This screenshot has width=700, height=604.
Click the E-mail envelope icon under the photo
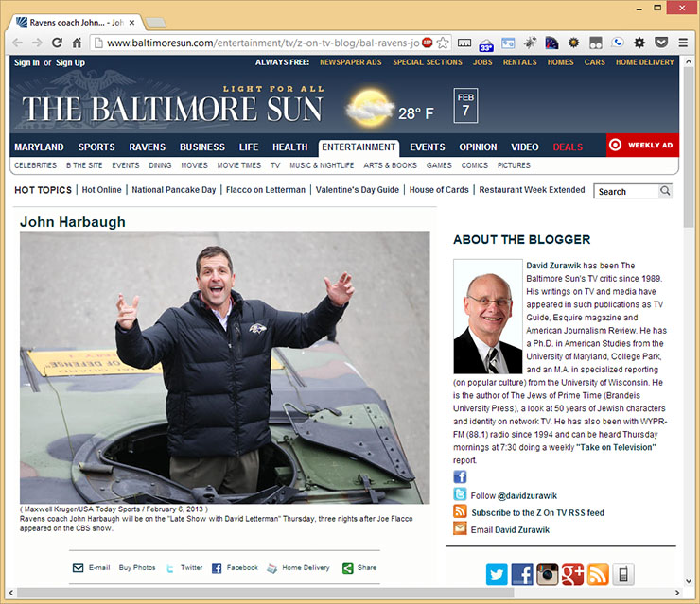pos(78,568)
